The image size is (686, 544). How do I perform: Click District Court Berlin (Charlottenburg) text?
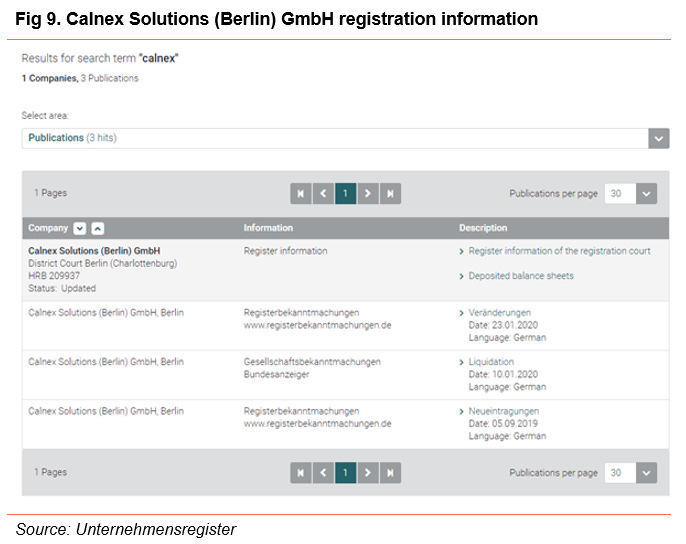pos(103,263)
